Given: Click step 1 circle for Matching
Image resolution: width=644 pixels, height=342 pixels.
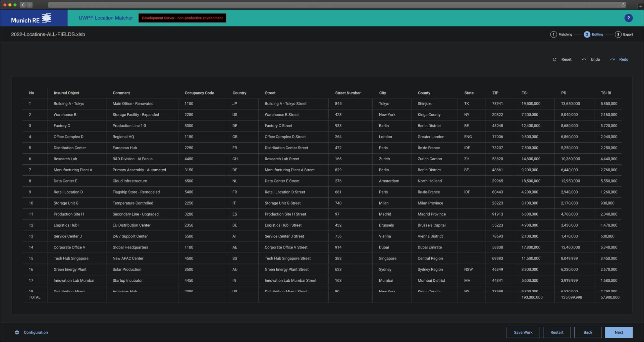Looking at the screenshot, I should 553,35.
